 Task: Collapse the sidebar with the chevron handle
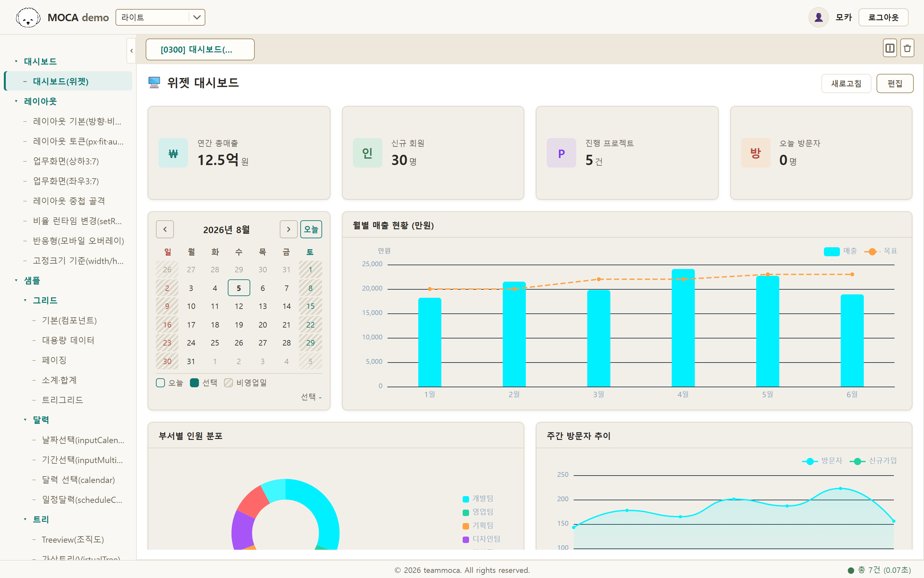131,50
